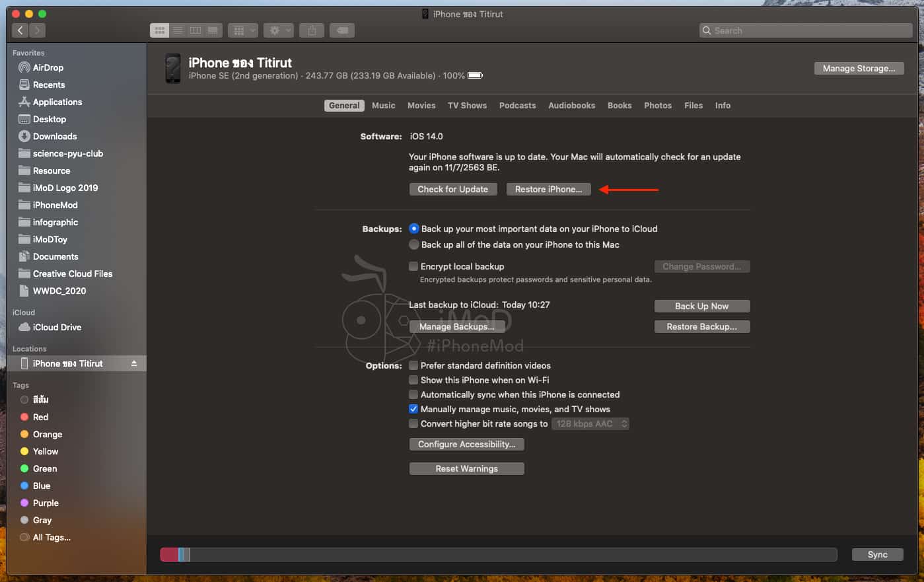Open the 128 kbps AAC bitrate dropdown
This screenshot has width=924, height=582.
coord(590,423)
